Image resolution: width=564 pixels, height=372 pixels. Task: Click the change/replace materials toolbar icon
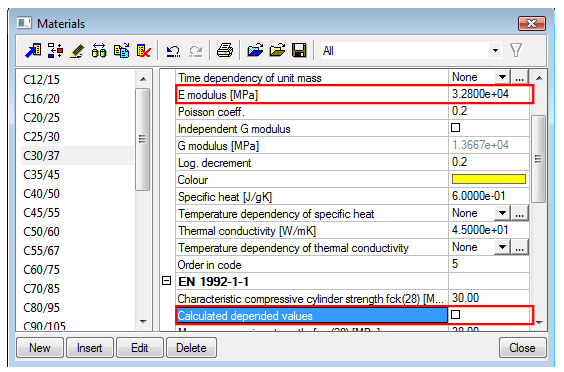(99, 50)
